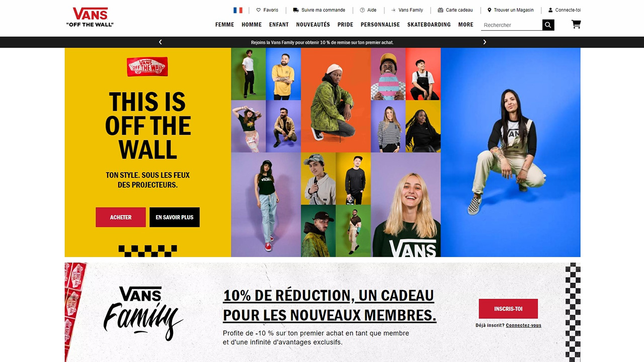Select the French flag language icon

(x=238, y=10)
